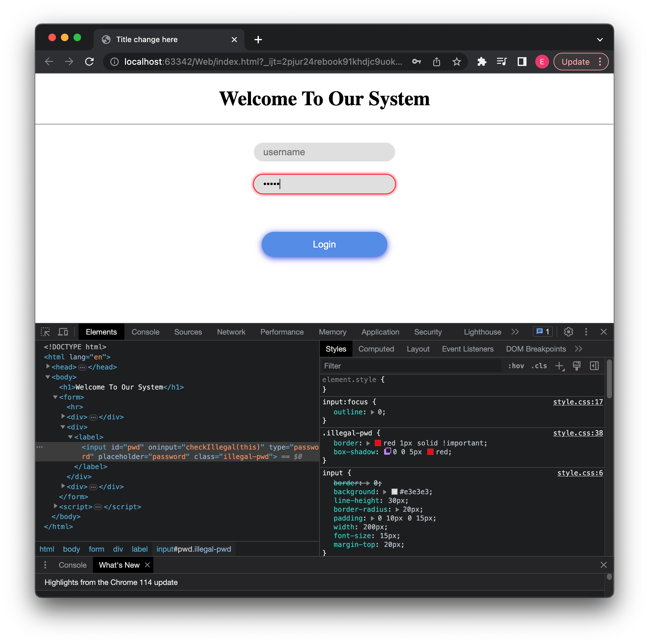Image resolution: width=649 pixels, height=644 pixels.
Task: Collapse the body element node
Action: (48, 377)
